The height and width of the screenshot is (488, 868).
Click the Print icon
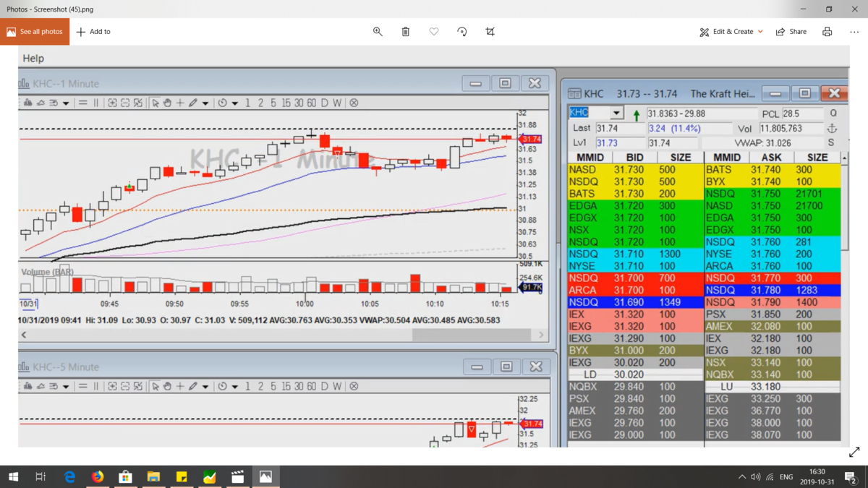(x=827, y=32)
